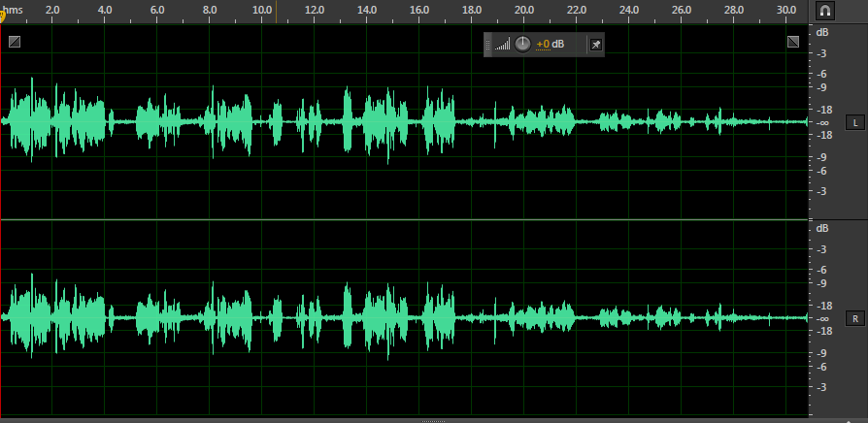Click 6.0 on the time ruler

pyautogui.click(x=157, y=10)
